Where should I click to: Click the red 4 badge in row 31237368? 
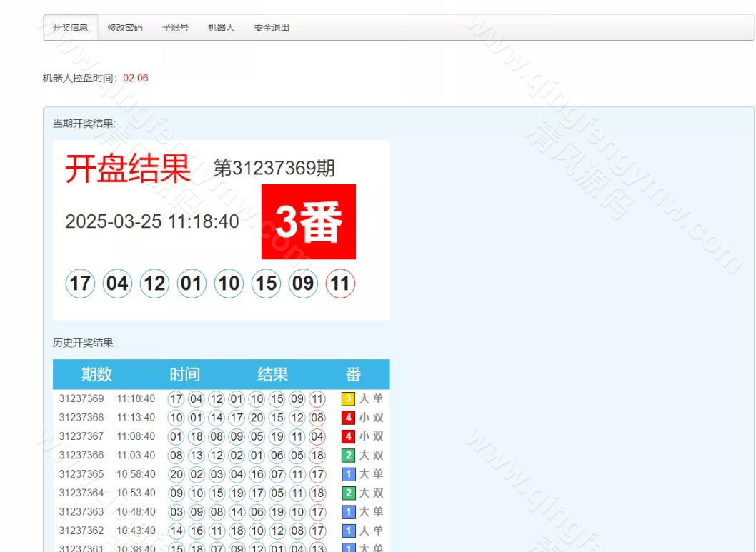(x=348, y=418)
